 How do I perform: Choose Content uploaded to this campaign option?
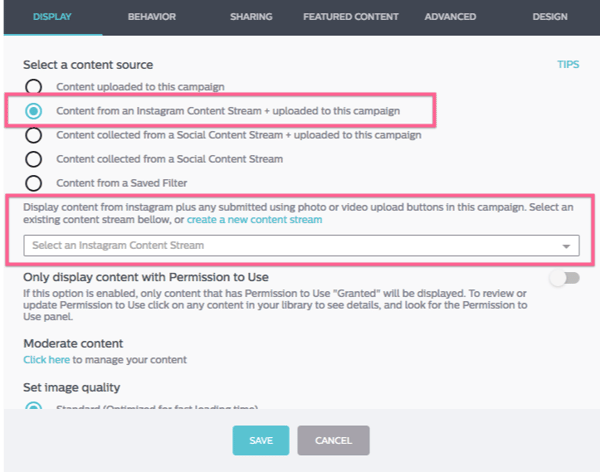point(33,87)
